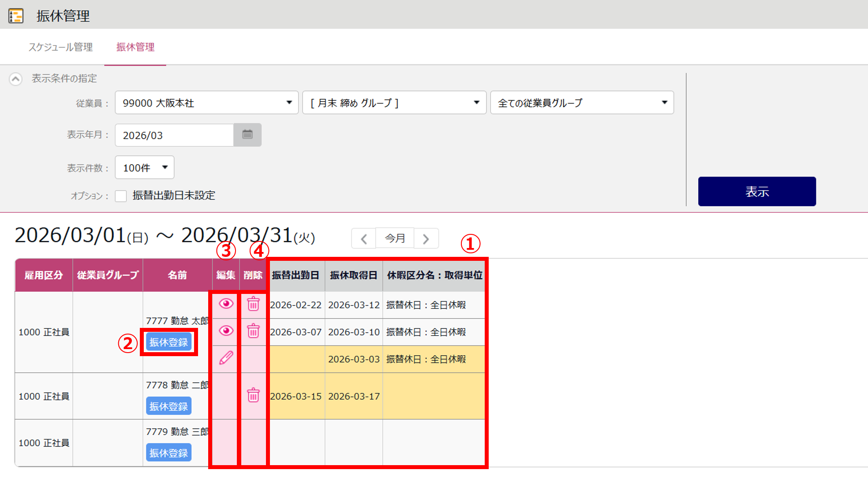868x485 pixels.
Task: Click the eye icon for 2026-03-07 row
Action: click(x=226, y=331)
